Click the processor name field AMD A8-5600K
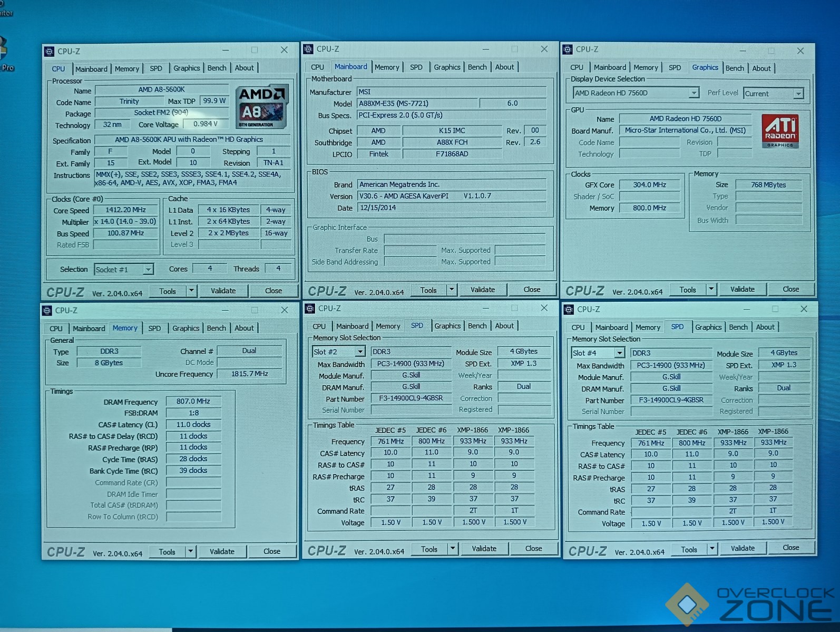840x632 pixels. pos(162,90)
